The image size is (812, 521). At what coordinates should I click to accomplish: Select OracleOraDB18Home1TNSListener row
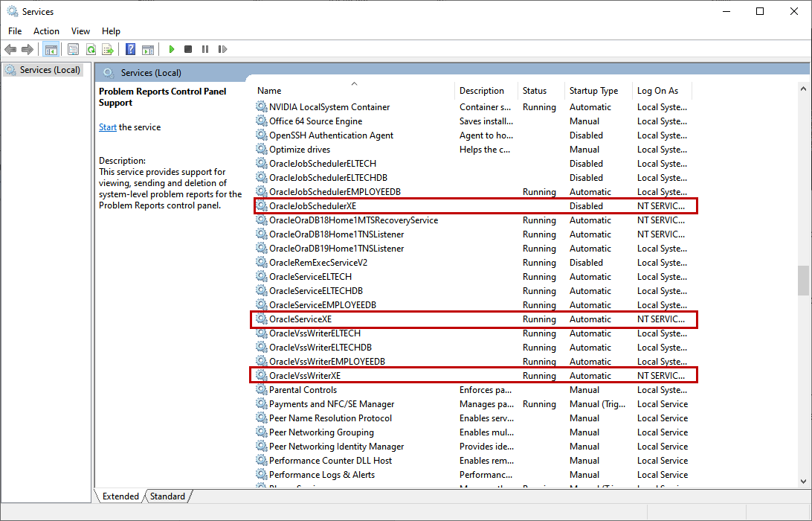[474, 234]
